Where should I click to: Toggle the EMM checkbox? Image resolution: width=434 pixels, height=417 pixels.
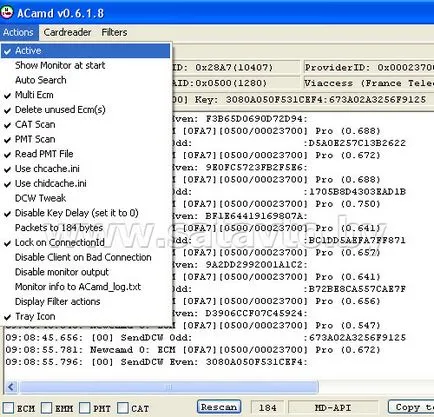(x=47, y=408)
